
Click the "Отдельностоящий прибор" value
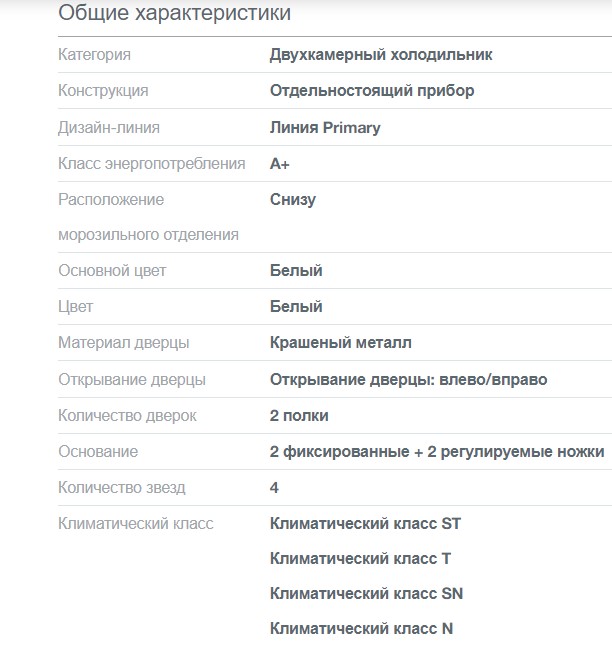click(372, 91)
